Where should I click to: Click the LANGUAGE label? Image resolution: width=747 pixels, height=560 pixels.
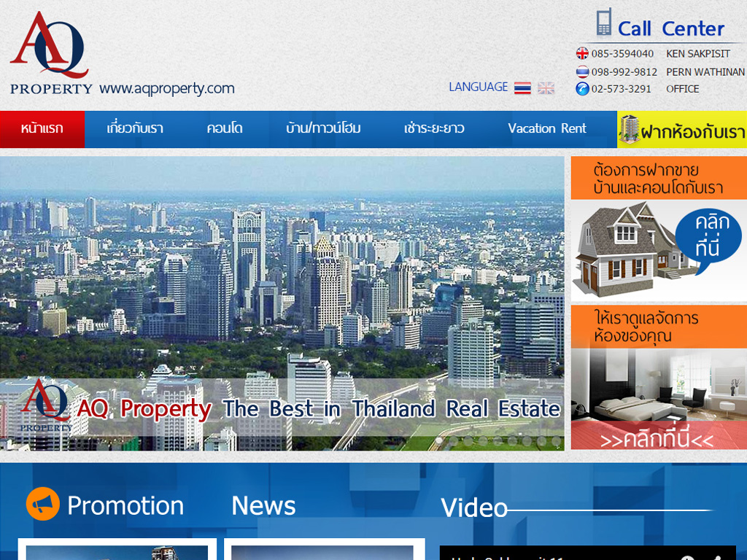[479, 87]
